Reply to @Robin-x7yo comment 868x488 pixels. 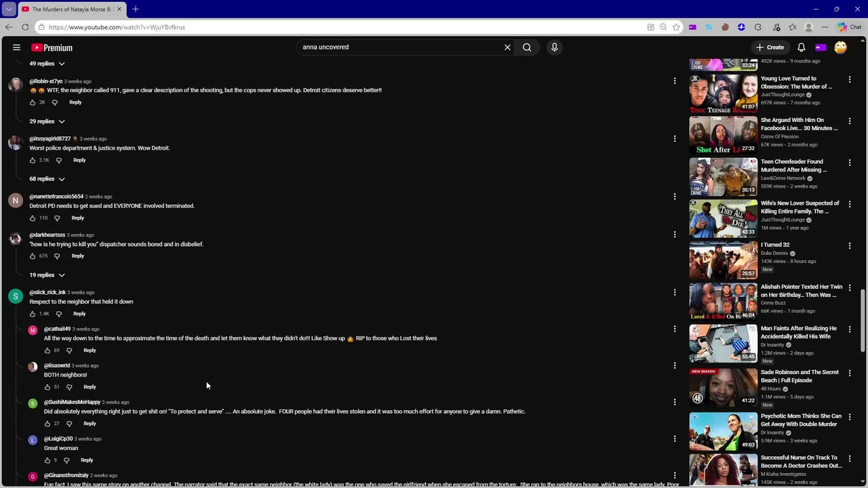coord(75,102)
